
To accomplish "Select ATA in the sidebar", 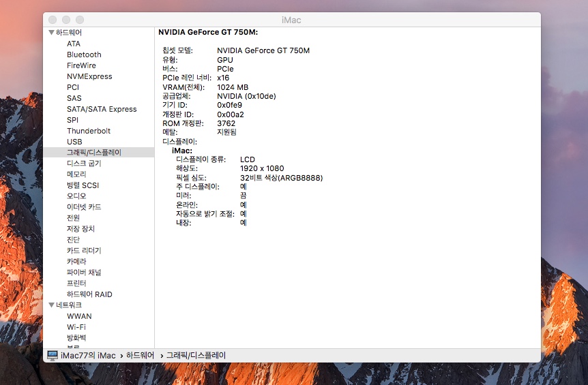I will [74, 44].
